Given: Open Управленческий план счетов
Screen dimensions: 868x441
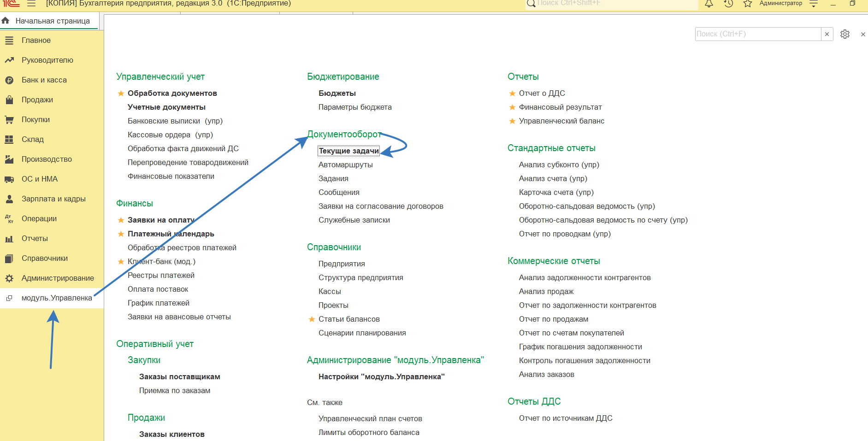Looking at the screenshot, I should point(370,419).
